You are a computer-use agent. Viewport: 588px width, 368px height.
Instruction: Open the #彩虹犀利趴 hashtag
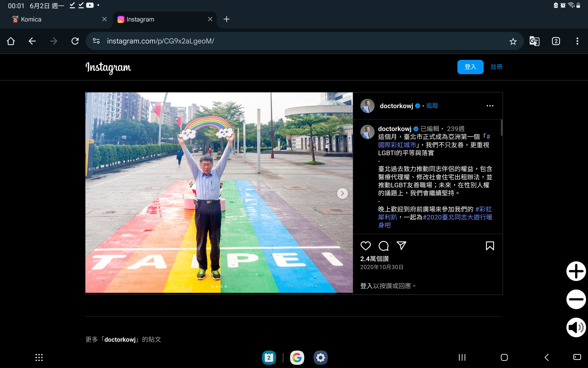pyautogui.click(x=388, y=217)
